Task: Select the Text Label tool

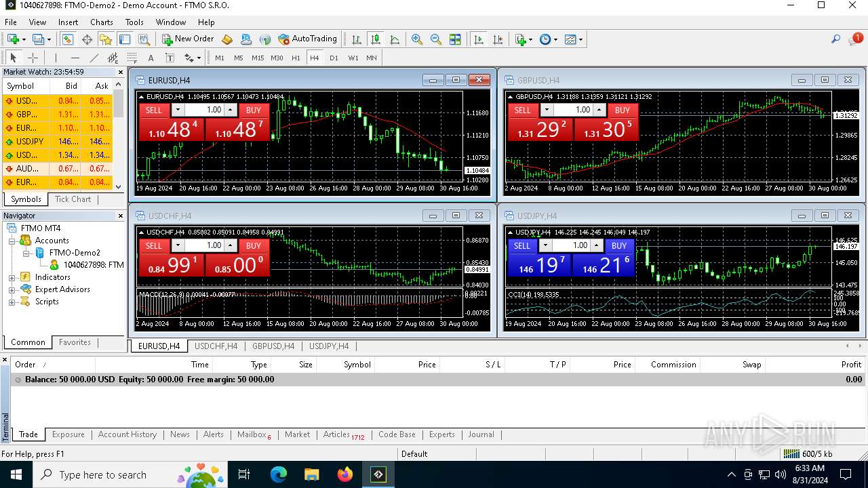Action: tap(170, 58)
